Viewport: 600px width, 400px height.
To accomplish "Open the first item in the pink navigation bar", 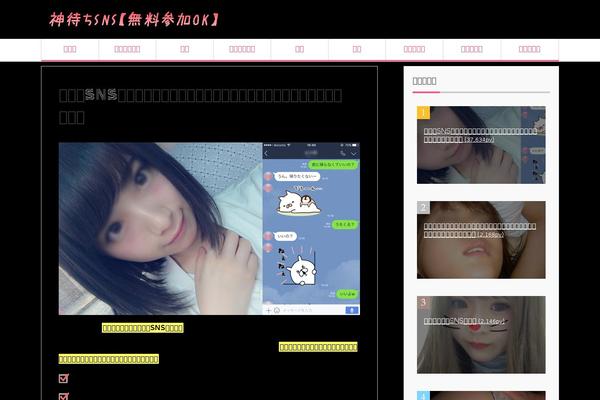I will (x=70, y=49).
